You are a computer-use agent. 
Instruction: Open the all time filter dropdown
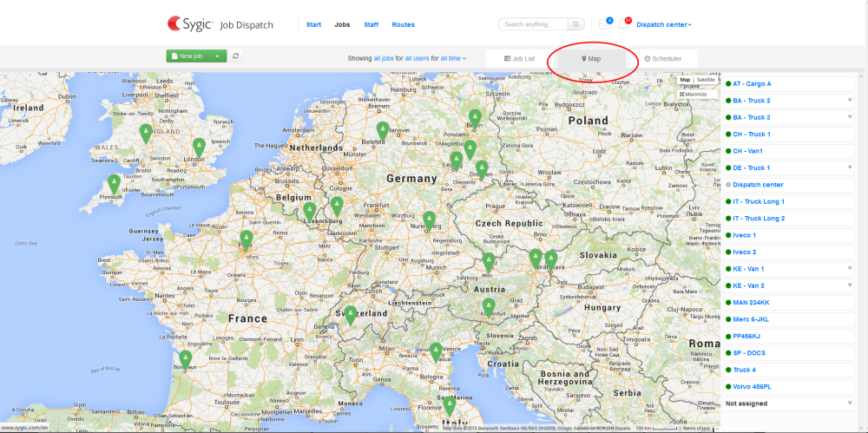(453, 58)
